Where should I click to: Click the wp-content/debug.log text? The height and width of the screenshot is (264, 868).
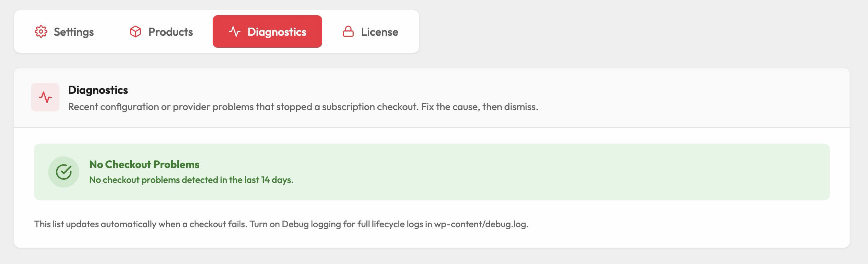pyautogui.click(x=481, y=224)
